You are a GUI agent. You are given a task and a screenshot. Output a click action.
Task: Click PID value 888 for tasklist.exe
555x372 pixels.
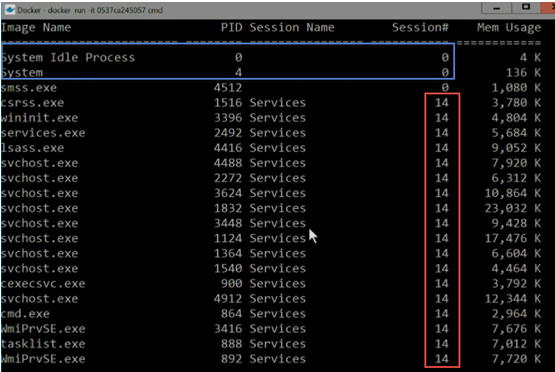tap(231, 344)
